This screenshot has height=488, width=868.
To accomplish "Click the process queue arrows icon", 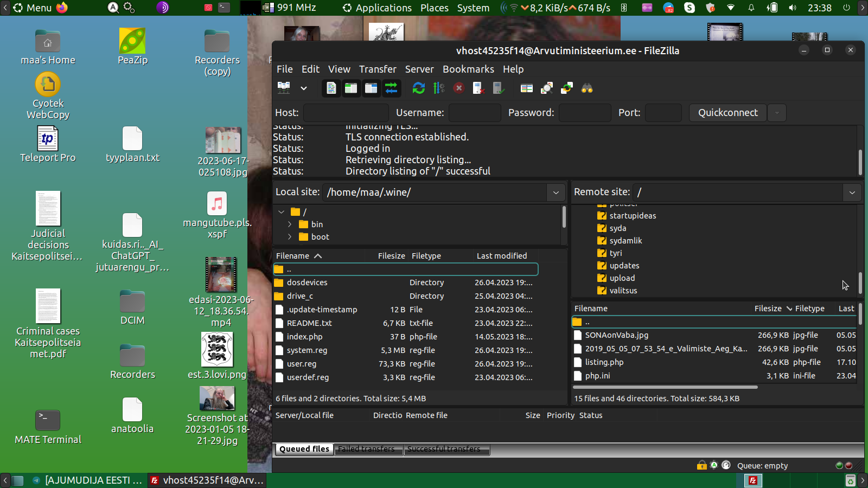I will 438,88.
